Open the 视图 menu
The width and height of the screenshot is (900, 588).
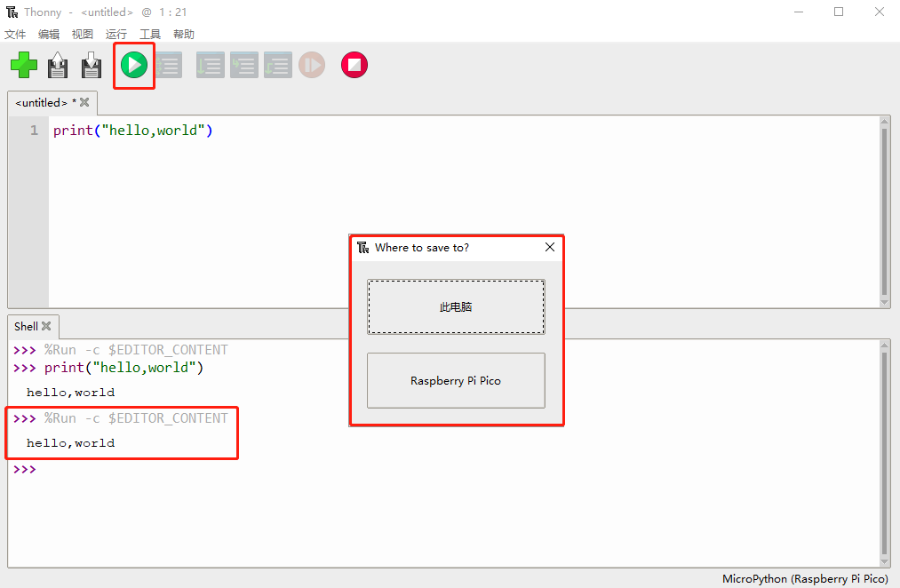click(82, 35)
